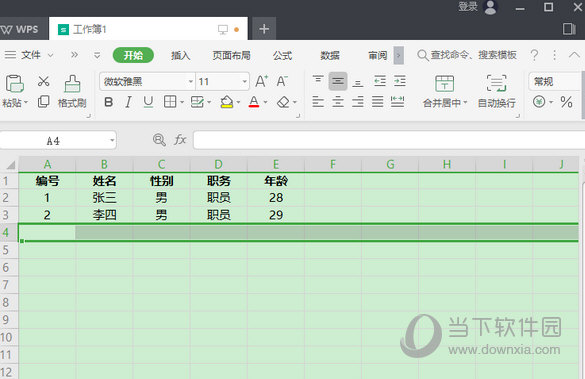Viewport: 585px width, 379px height.
Task: Open the 审阅 Review tab
Action: pyautogui.click(x=378, y=56)
